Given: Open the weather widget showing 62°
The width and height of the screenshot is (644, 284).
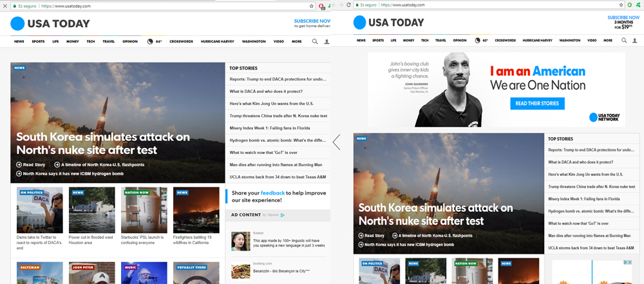Looking at the screenshot, I should tap(481, 41).
